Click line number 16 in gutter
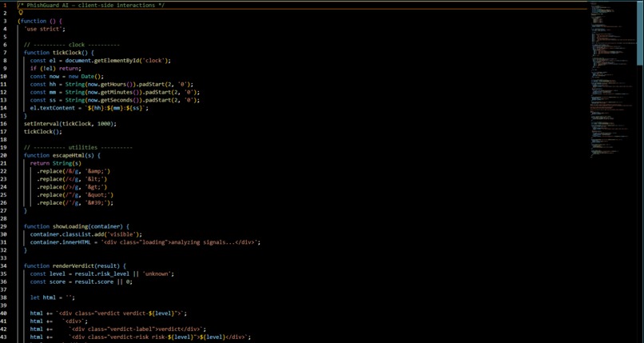The image size is (644, 343). (3, 124)
